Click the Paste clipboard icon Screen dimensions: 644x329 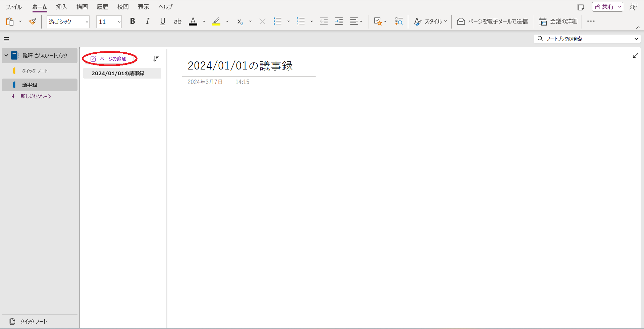click(x=10, y=21)
